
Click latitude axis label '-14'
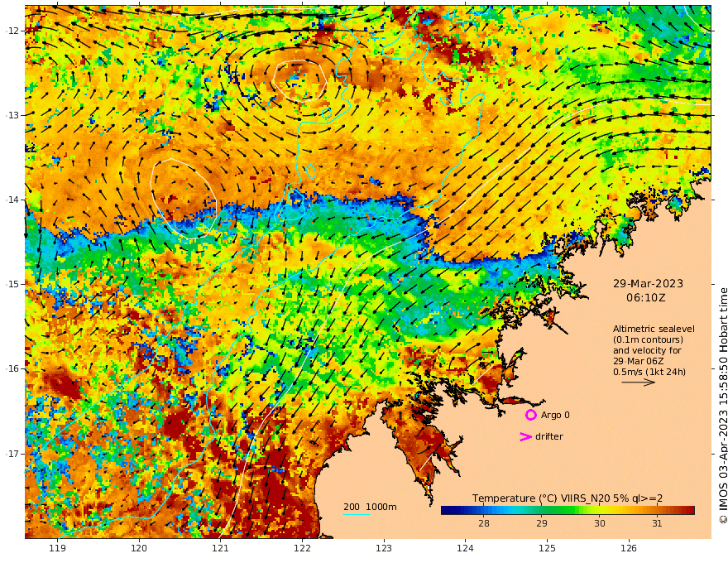pyautogui.click(x=12, y=200)
